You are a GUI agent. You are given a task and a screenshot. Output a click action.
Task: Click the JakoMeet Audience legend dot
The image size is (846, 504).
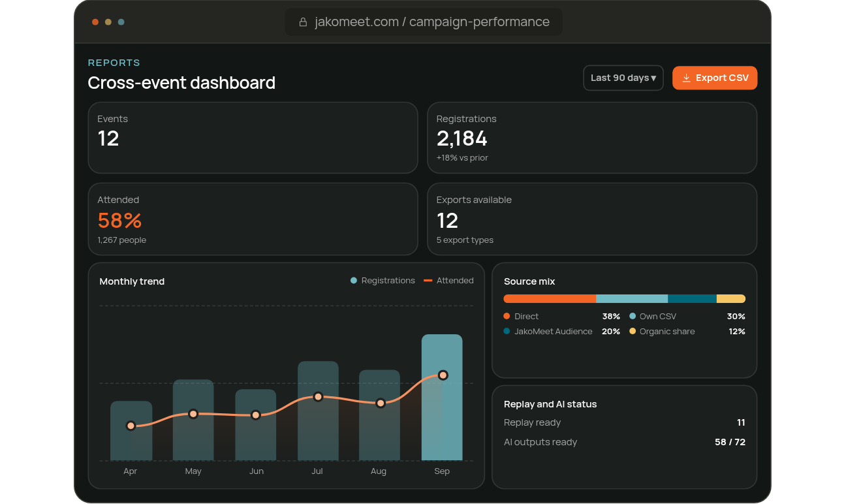[x=507, y=331]
